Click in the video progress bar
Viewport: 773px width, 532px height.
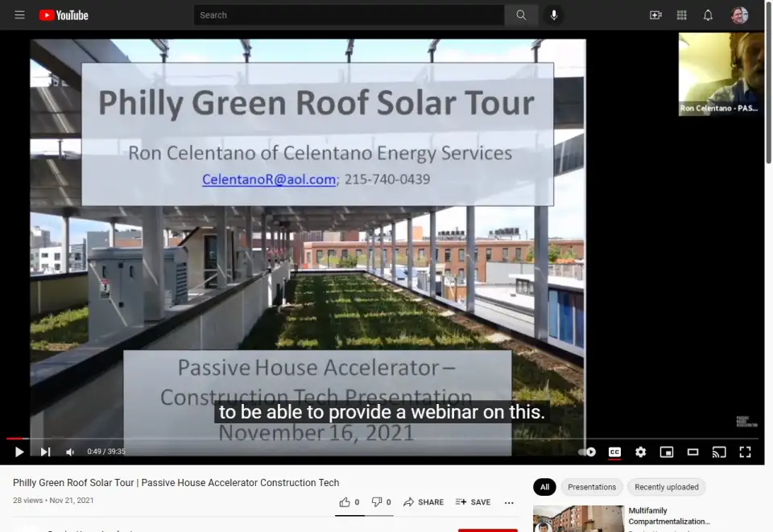click(386, 439)
